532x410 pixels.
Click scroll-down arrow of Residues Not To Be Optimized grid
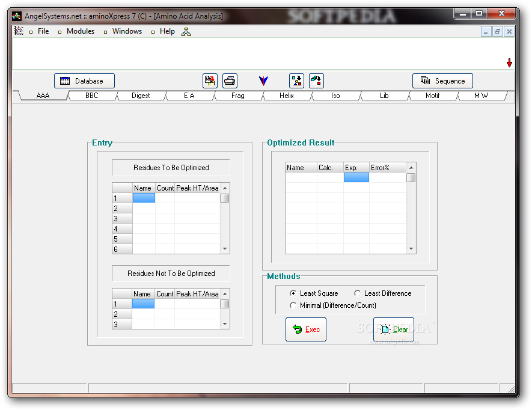click(x=225, y=324)
